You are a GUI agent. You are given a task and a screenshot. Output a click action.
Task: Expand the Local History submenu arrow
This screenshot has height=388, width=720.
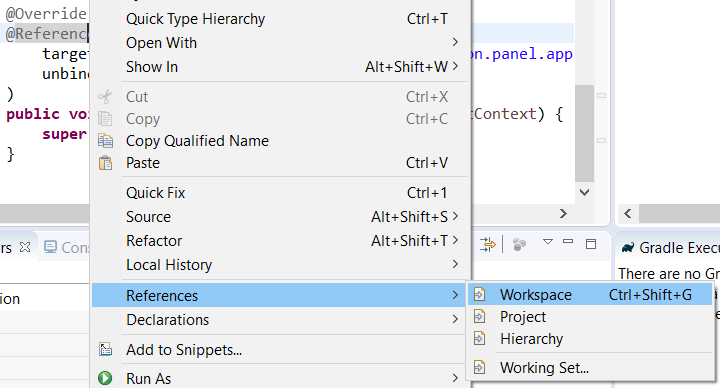(455, 264)
